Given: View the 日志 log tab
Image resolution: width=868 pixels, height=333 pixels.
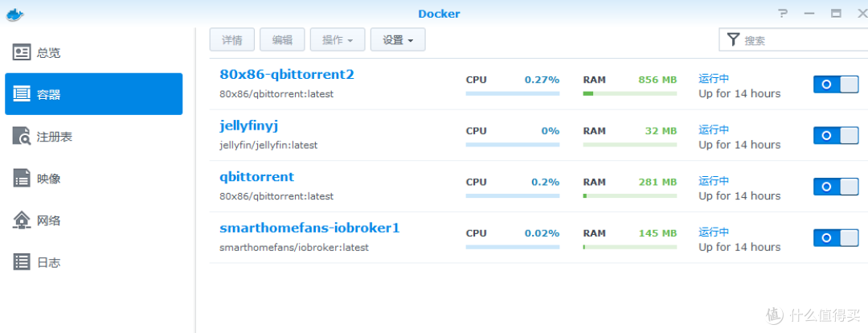Looking at the screenshot, I should [x=93, y=263].
